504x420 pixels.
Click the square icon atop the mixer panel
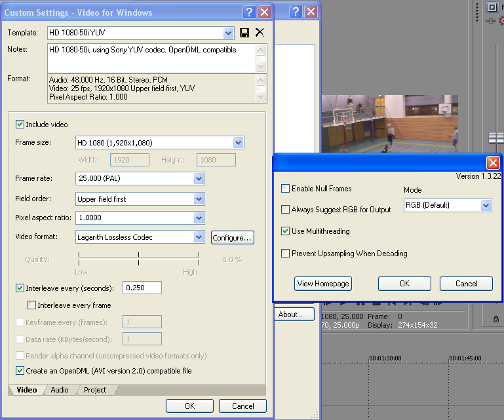click(x=492, y=7)
